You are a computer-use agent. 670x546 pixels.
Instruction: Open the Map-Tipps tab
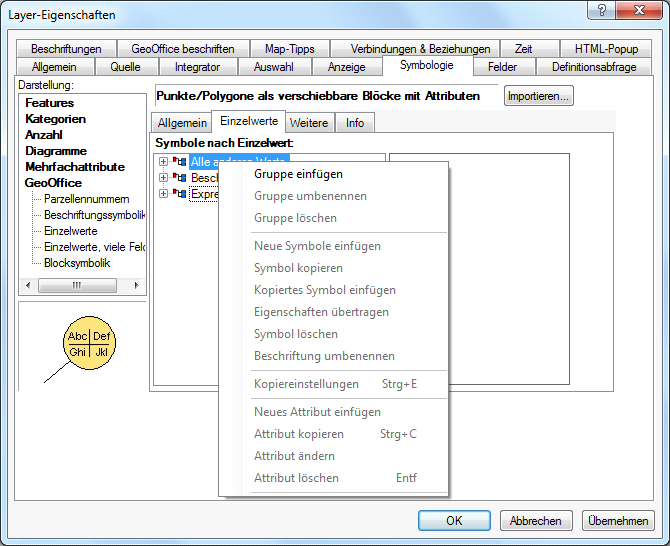(289, 49)
